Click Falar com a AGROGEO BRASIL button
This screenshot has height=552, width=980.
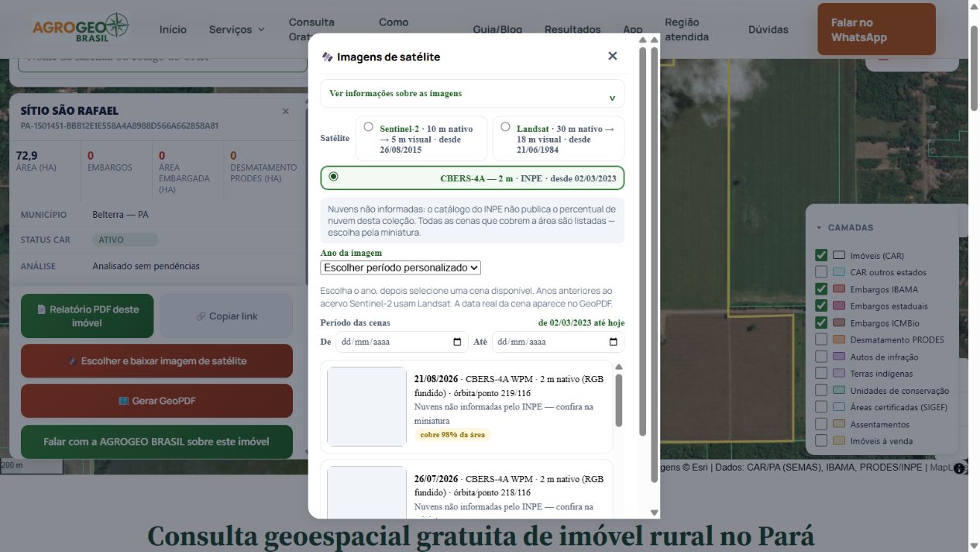pyautogui.click(x=156, y=441)
